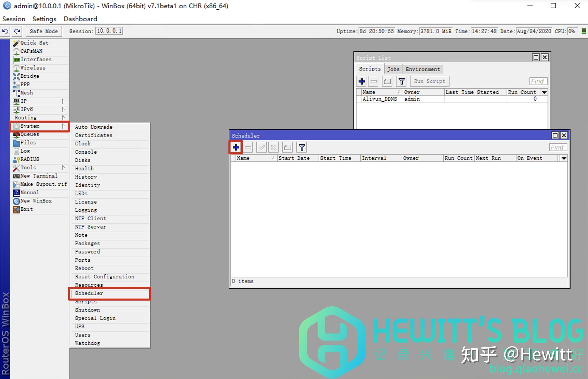Open Log from the sidebar
This screenshot has width=588, height=379.
pos(40,151)
